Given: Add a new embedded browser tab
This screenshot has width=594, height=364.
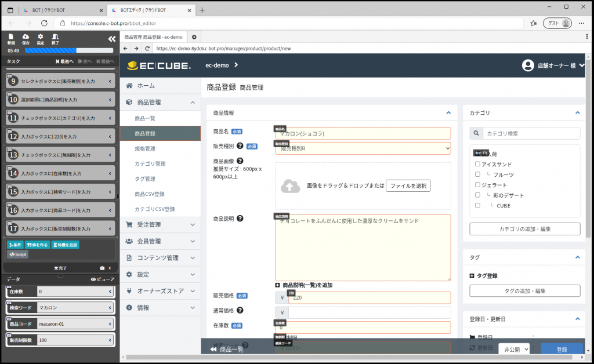Looking at the screenshot, I should [x=194, y=37].
